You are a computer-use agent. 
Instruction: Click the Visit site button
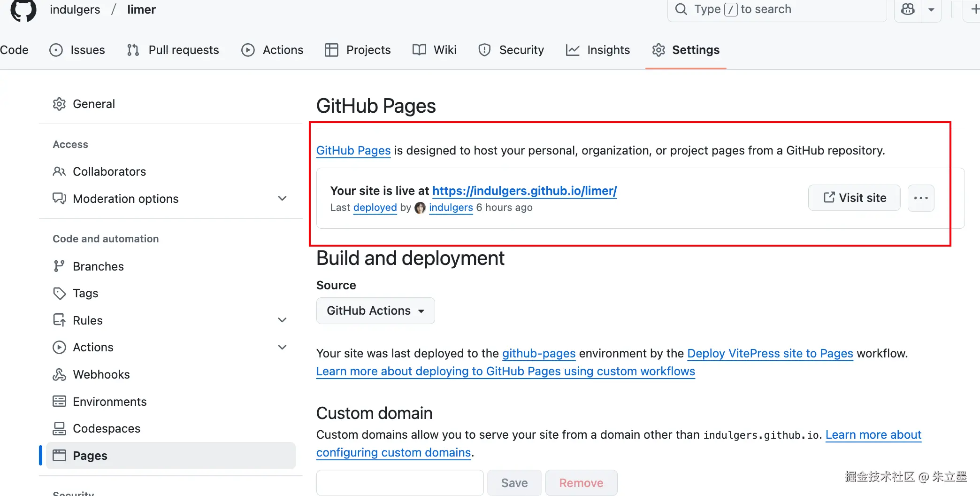(854, 198)
